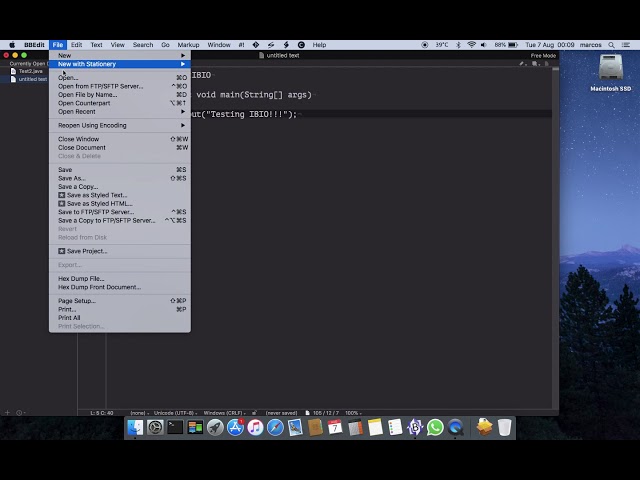Open Calendar from the Dock

pyautogui.click(x=335, y=427)
